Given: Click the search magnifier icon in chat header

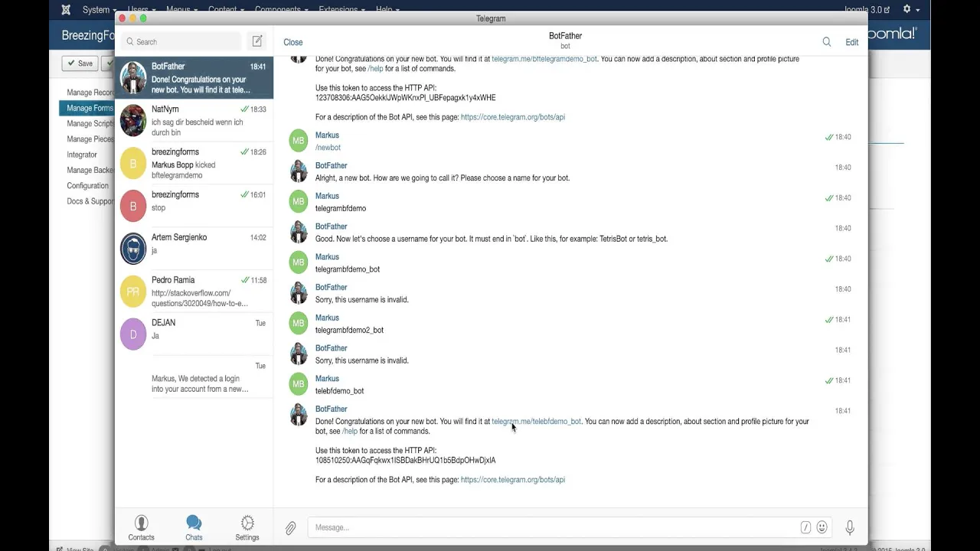Looking at the screenshot, I should [x=827, y=42].
